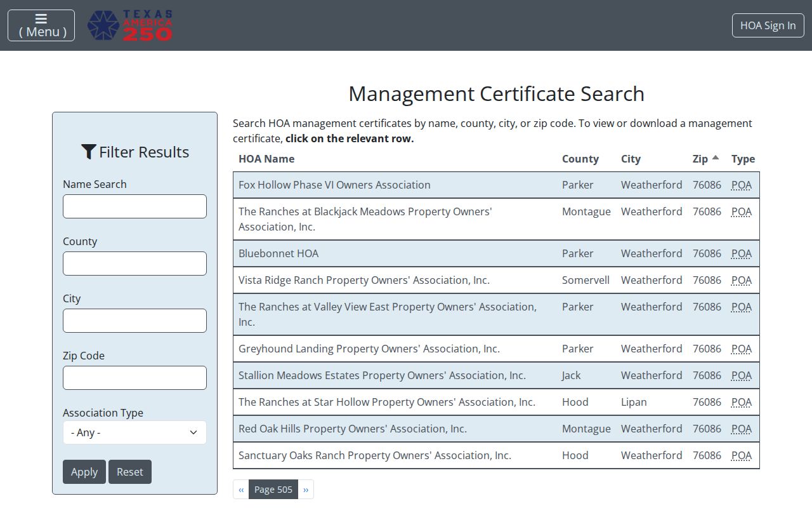Open The Ranches at Star Hollow row
Screen dimensions: 812x508
coord(496,402)
